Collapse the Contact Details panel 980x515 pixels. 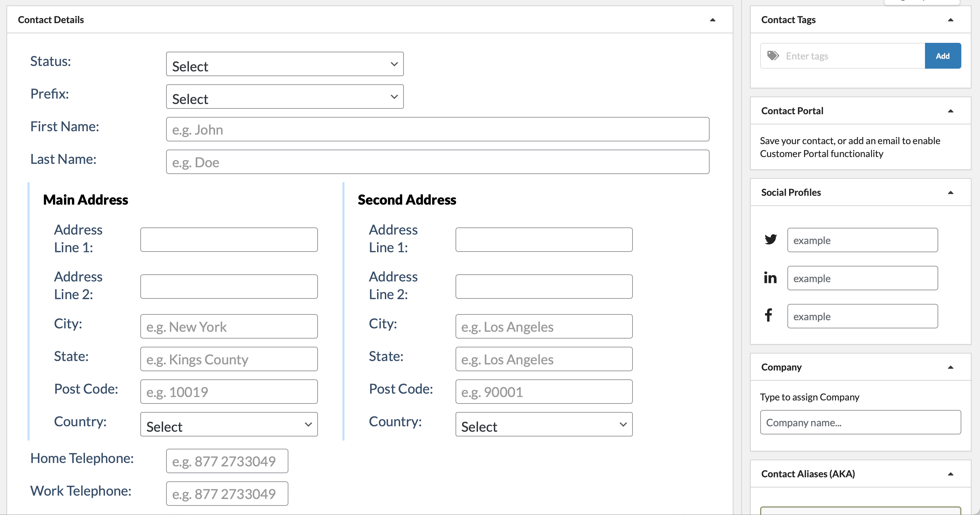[713, 19]
